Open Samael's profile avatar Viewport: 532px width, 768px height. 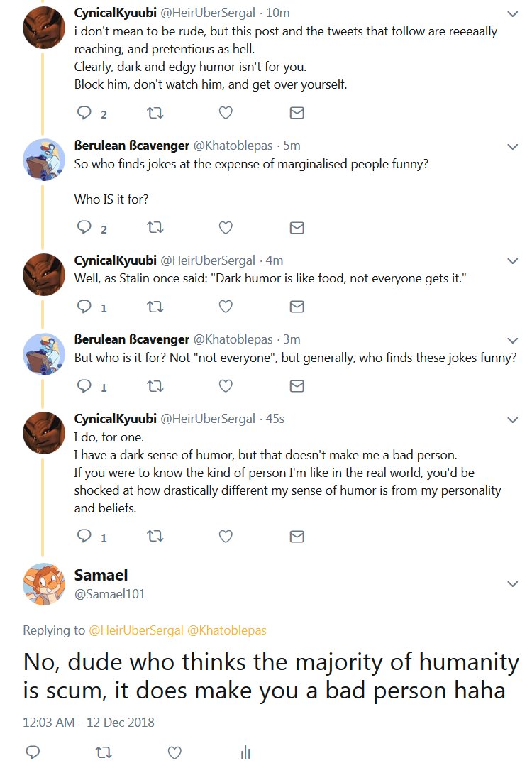coord(44,584)
